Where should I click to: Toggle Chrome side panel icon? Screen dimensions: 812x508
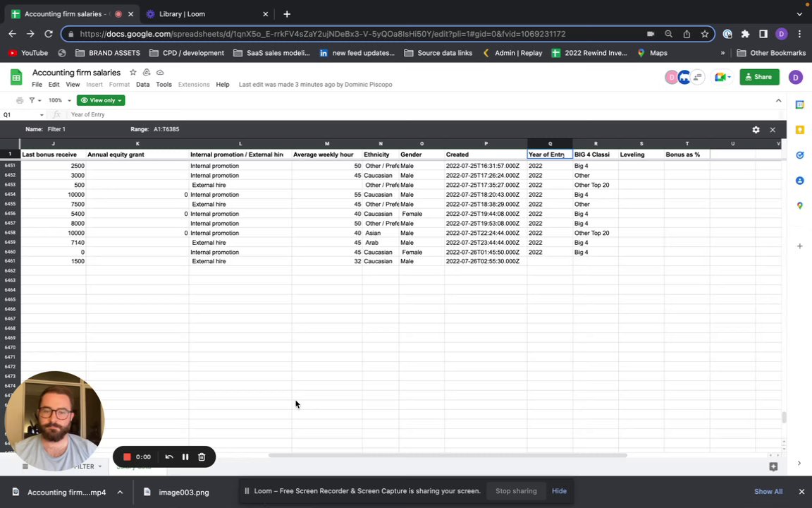click(x=763, y=34)
